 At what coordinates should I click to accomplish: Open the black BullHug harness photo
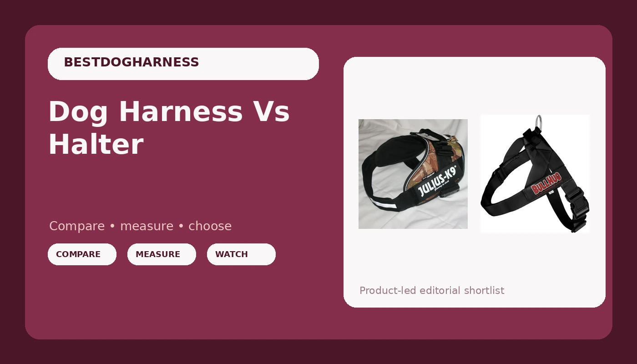535,174
